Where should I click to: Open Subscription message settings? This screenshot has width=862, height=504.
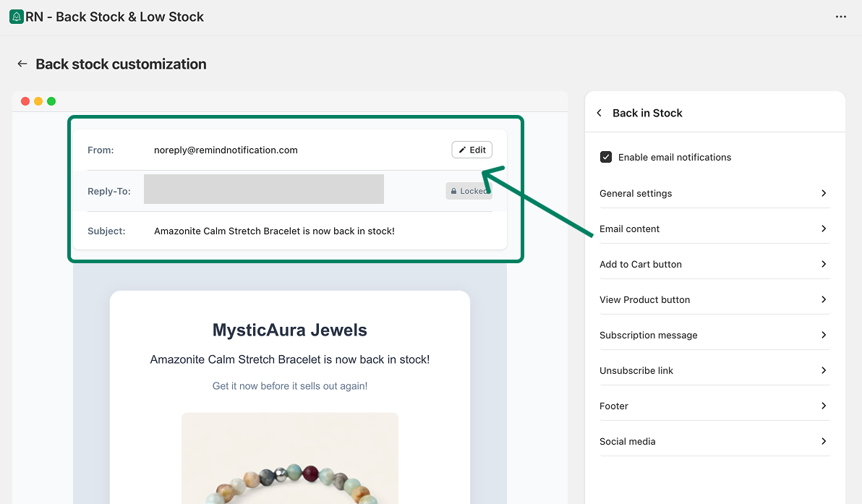[714, 335]
